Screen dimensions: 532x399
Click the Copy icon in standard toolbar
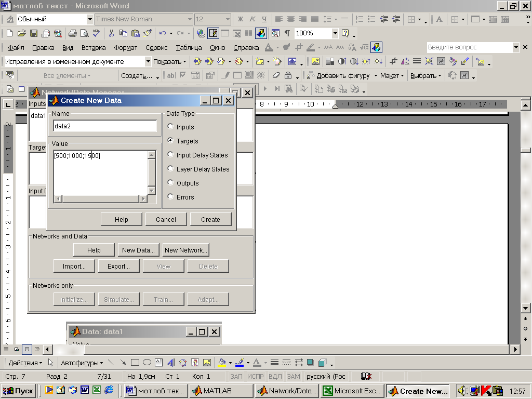[123, 33]
